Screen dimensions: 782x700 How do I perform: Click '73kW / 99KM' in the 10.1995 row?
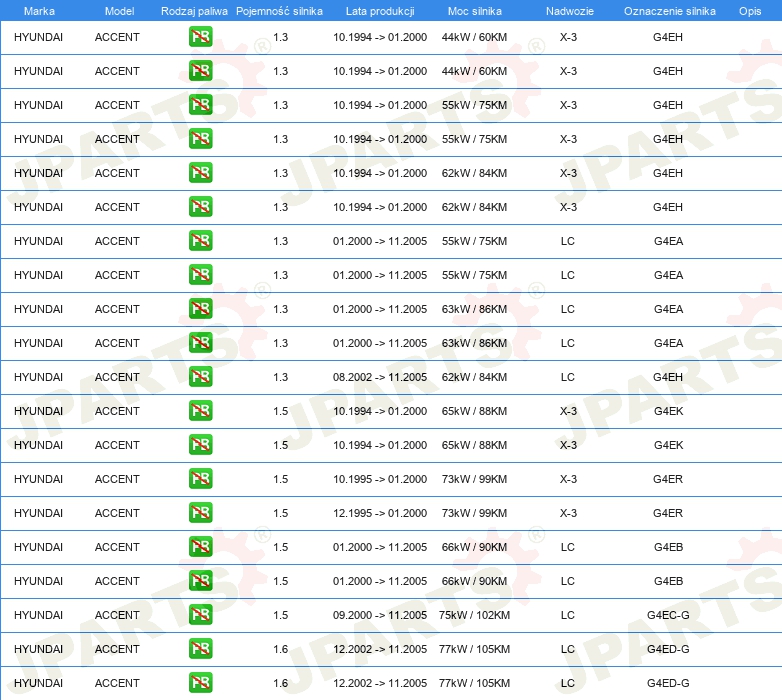click(x=474, y=479)
